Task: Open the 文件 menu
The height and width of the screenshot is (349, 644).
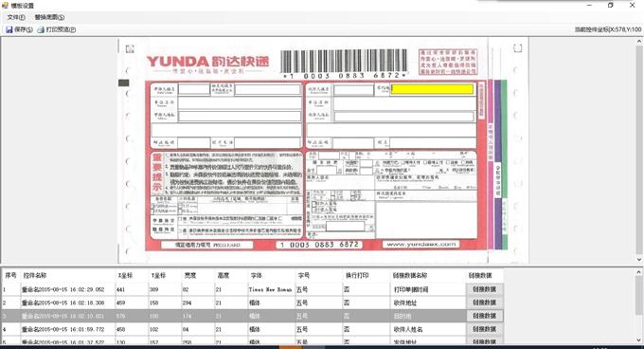Action: click(x=16, y=17)
